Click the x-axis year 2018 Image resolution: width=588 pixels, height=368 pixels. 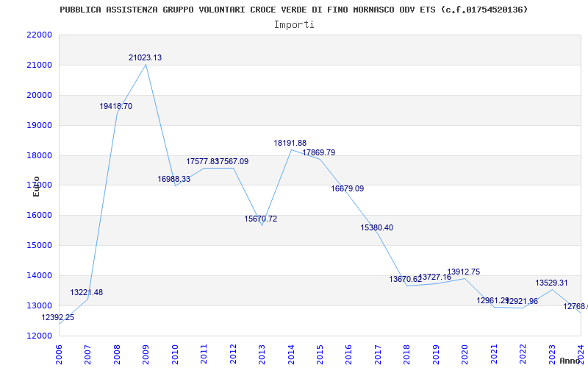(407, 355)
